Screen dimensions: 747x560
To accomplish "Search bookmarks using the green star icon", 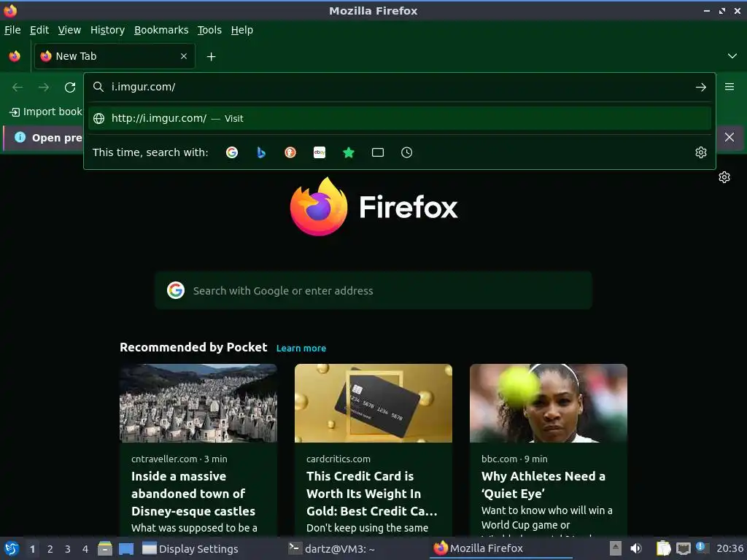I will tap(349, 152).
